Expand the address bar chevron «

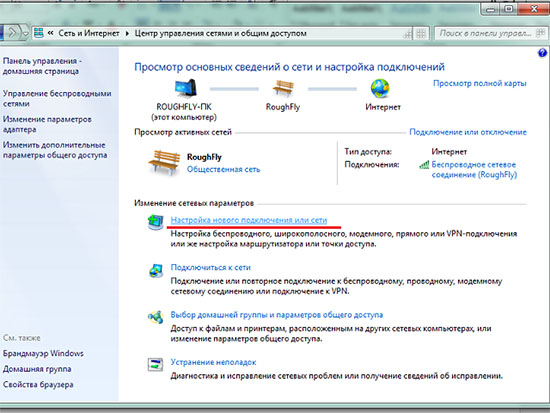(x=51, y=33)
